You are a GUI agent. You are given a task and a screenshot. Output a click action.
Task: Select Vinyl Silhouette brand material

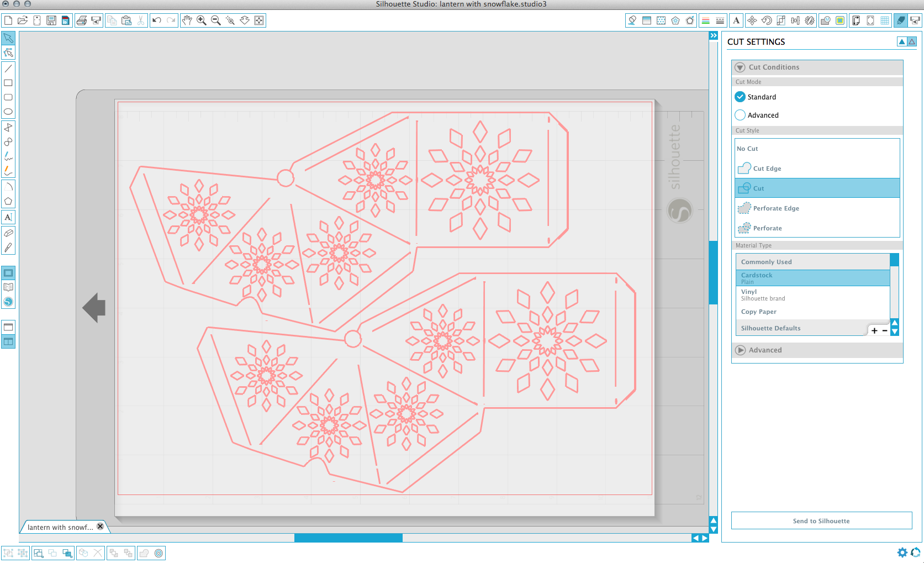click(812, 295)
